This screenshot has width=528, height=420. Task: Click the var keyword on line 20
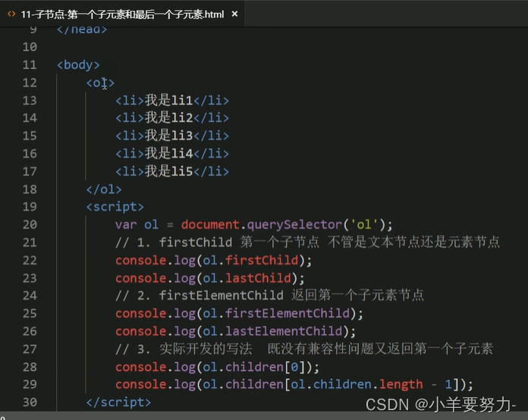pyautogui.click(x=126, y=225)
